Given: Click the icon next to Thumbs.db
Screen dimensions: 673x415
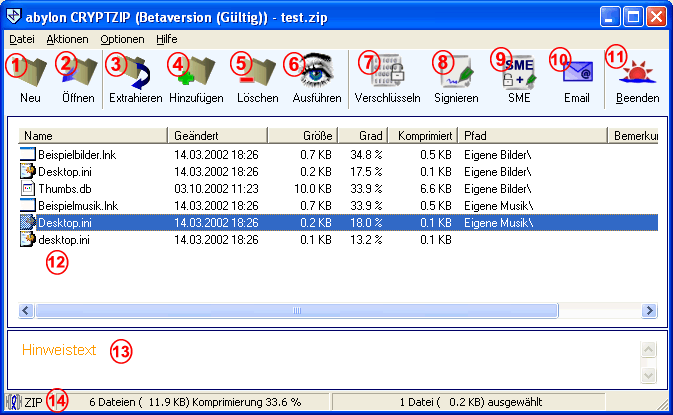Looking at the screenshot, I should pyautogui.click(x=27, y=188).
